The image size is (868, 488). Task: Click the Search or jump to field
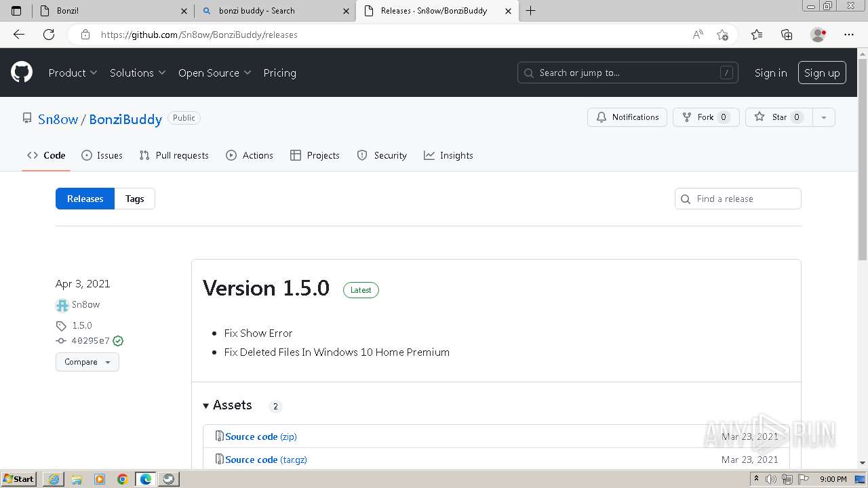coord(629,73)
